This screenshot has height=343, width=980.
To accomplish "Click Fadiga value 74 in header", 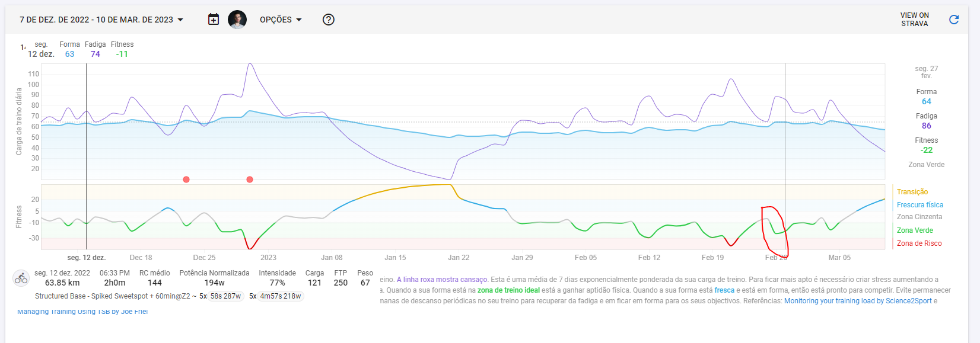I will tap(96, 54).
